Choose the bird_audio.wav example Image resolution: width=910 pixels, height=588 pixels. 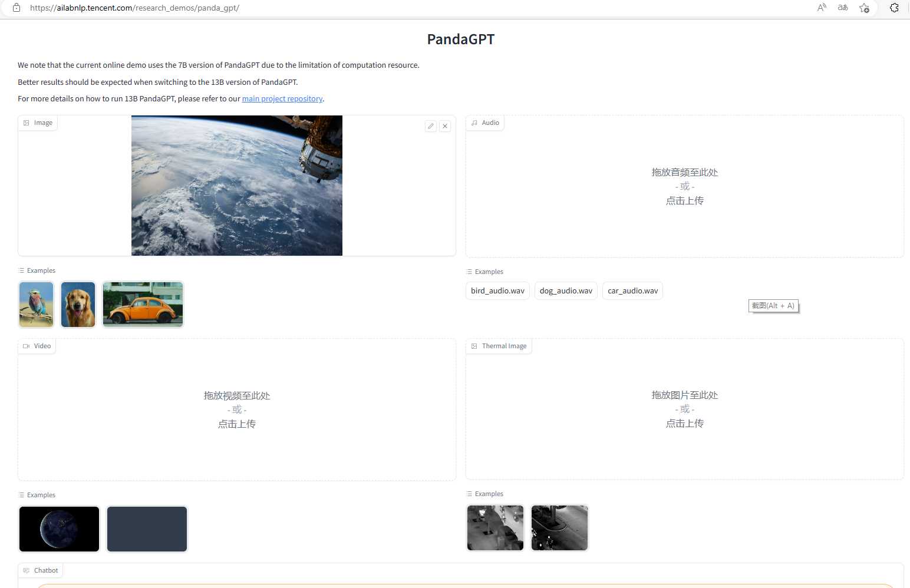[497, 290]
